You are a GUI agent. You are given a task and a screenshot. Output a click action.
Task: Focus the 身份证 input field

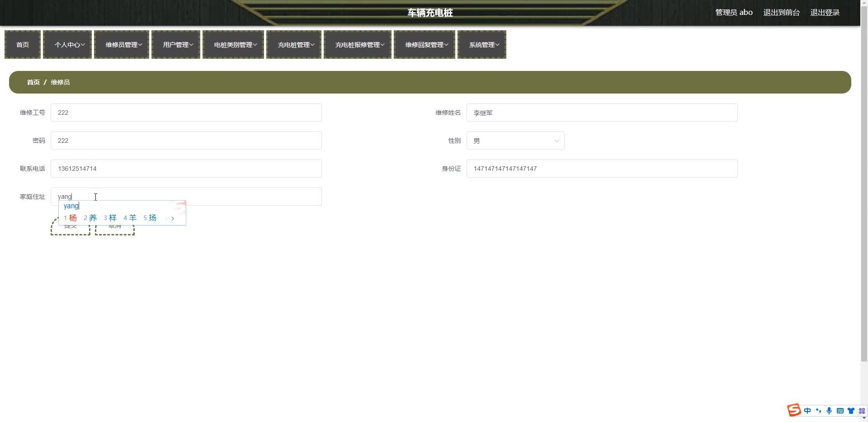click(602, 169)
